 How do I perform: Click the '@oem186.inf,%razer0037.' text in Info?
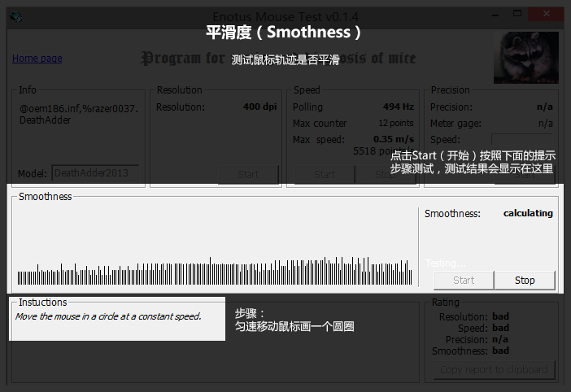pyautogui.click(x=79, y=108)
